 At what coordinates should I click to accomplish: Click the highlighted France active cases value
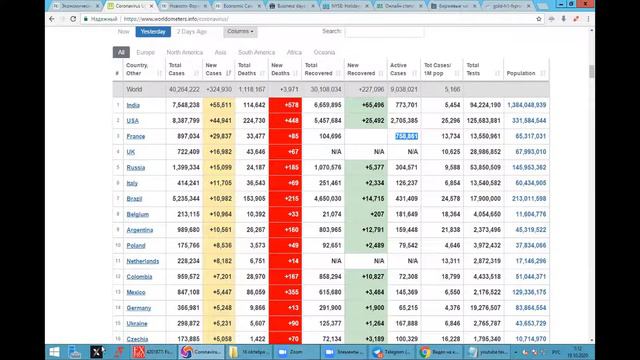pos(407,136)
